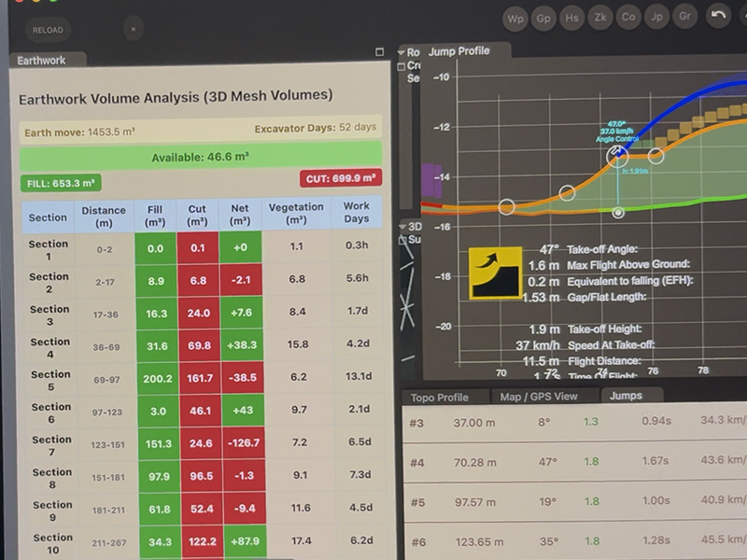Click the yellow jump take-off icon

click(x=496, y=273)
